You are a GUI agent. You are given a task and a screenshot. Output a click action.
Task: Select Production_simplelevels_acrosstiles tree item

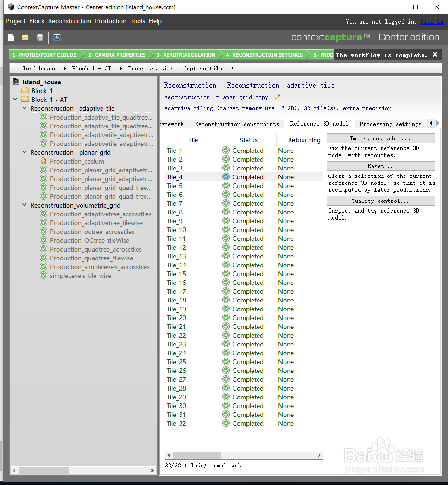point(100,267)
